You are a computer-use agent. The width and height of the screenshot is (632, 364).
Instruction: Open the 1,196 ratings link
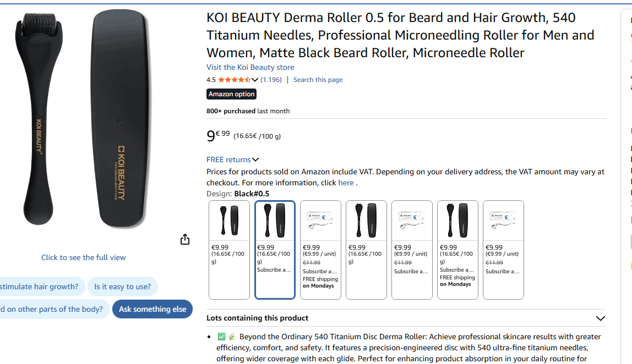tap(271, 80)
